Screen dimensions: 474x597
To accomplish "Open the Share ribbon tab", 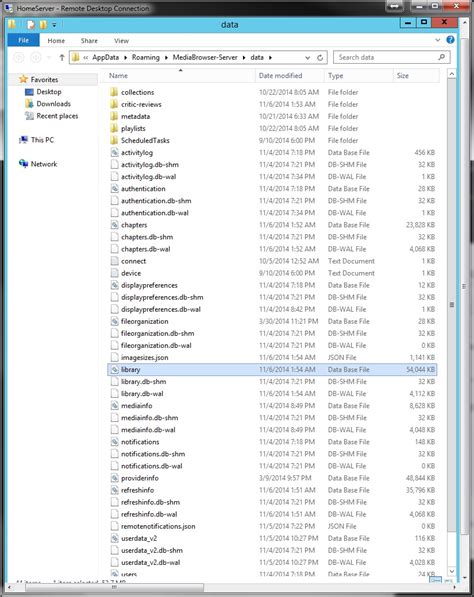I will point(89,40).
